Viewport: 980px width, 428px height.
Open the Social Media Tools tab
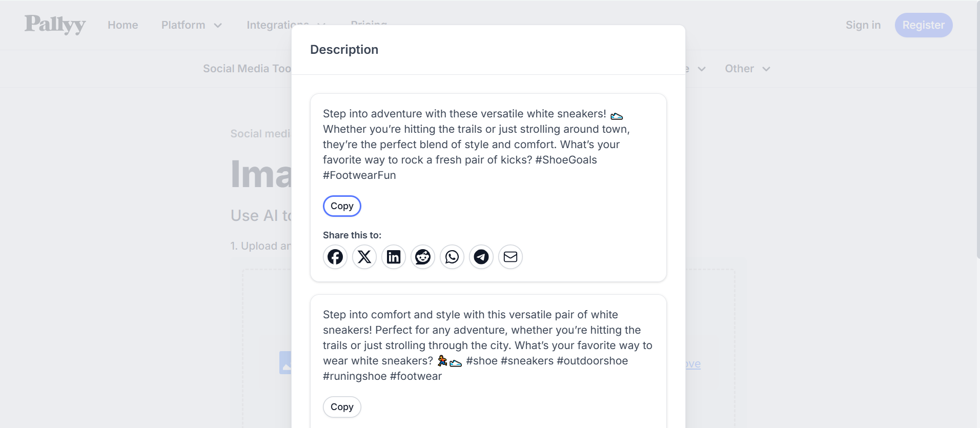tap(247, 69)
